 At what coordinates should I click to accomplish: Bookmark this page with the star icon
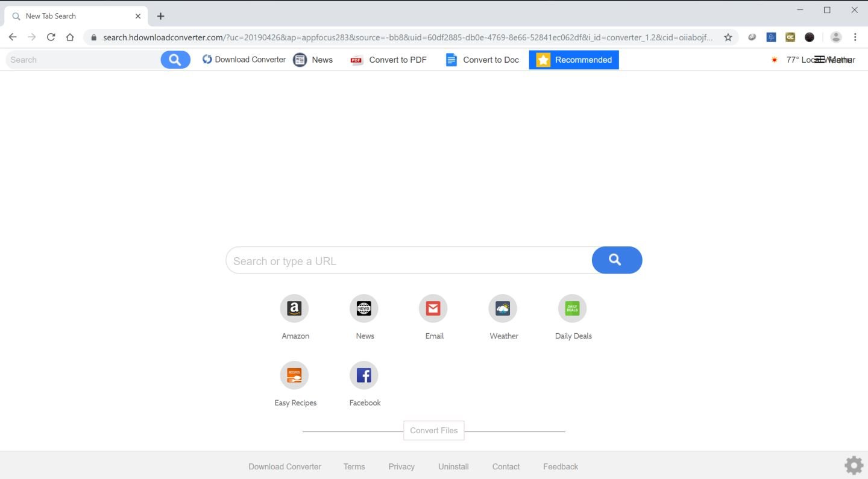pyautogui.click(x=728, y=37)
